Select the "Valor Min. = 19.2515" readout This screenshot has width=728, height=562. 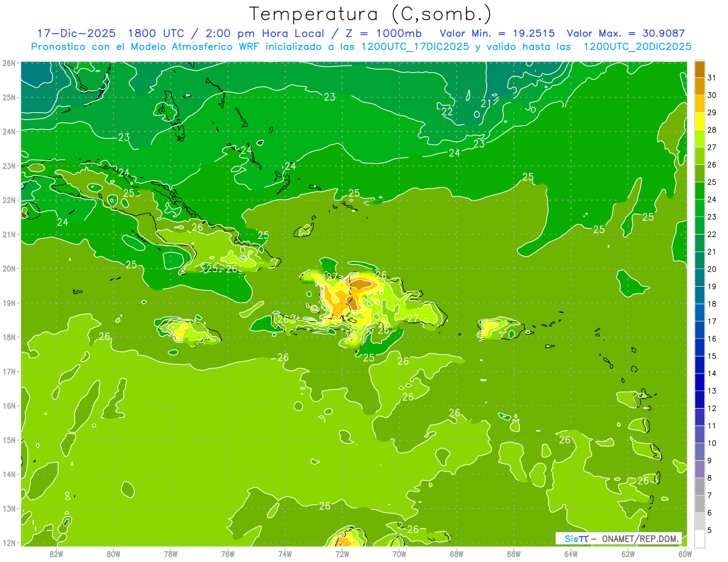[x=497, y=33]
